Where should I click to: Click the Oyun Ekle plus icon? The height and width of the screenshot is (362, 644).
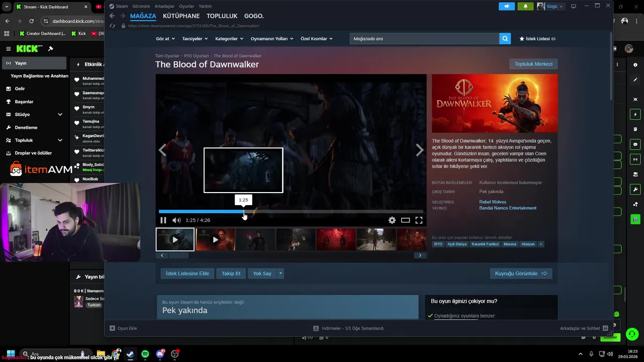tap(112, 328)
